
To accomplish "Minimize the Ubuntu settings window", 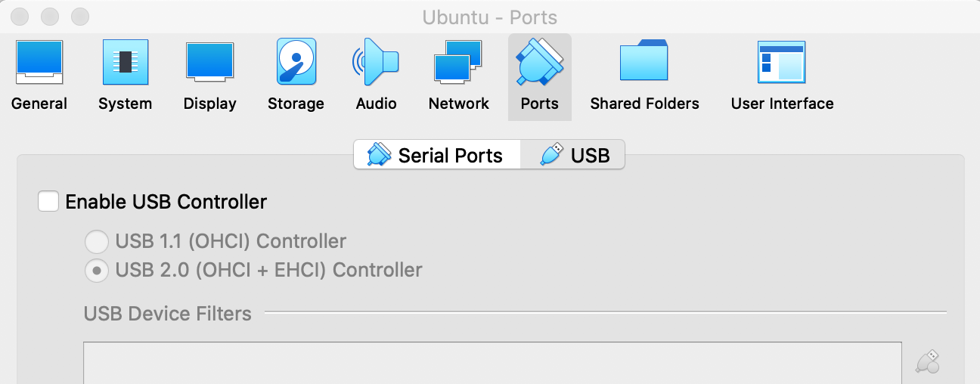I will click(50, 16).
